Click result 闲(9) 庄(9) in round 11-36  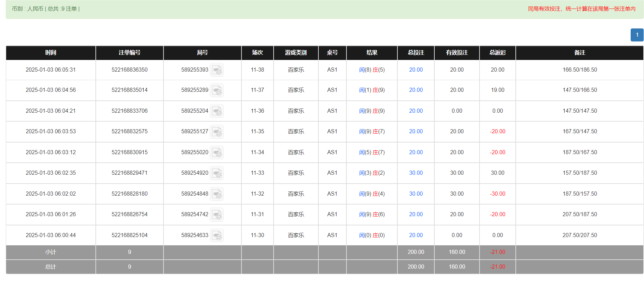point(372,111)
